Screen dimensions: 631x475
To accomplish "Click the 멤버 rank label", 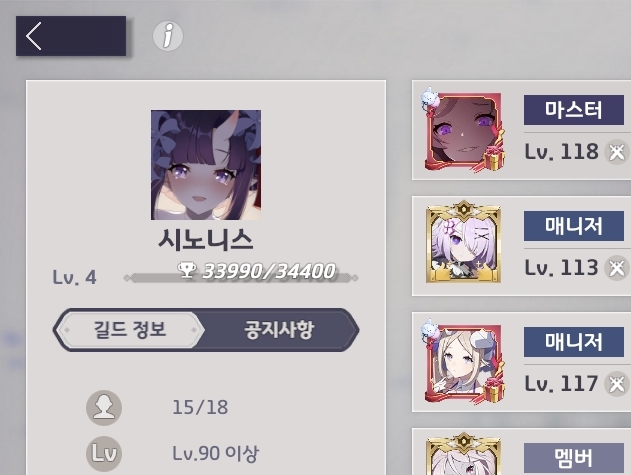I will tap(574, 458).
